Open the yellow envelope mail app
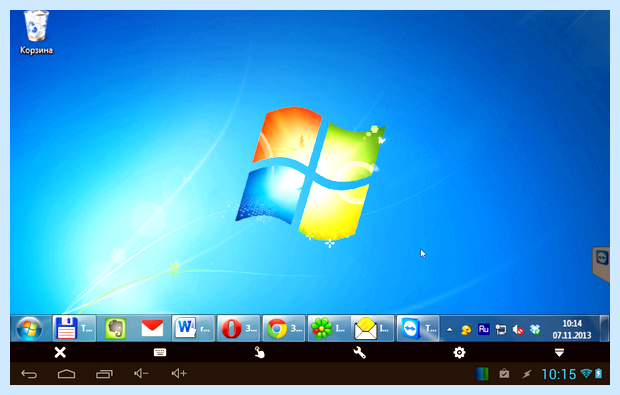 coord(372,328)
